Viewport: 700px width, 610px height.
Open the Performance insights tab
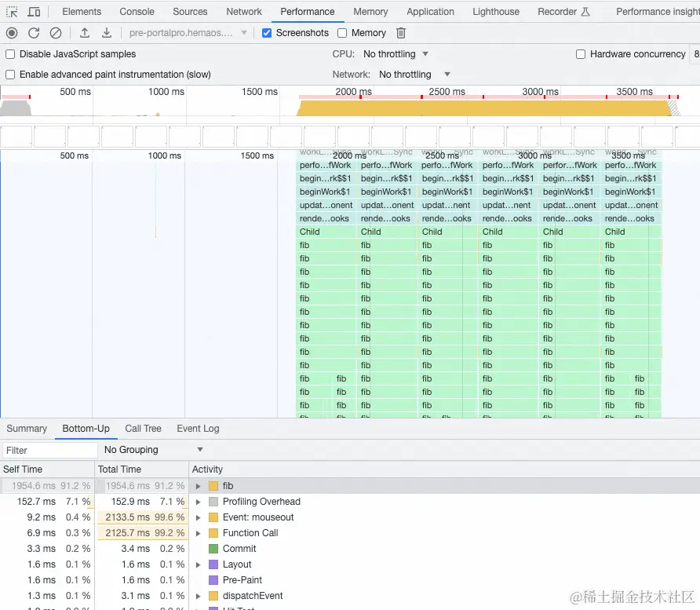(658, 12)
